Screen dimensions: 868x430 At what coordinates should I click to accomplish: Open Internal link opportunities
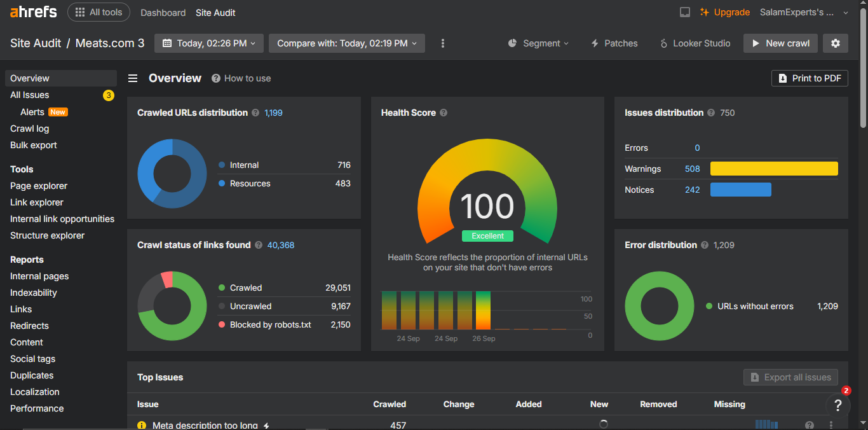click(62, 219)
